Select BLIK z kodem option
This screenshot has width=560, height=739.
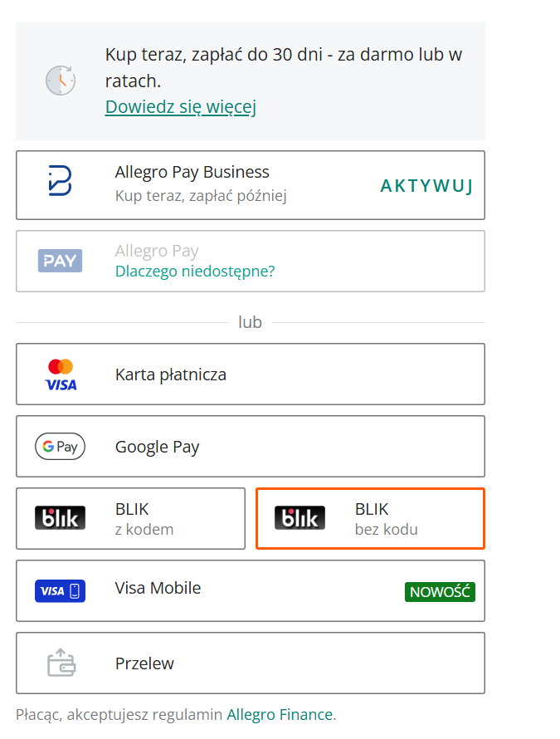[x=144, y=519]
